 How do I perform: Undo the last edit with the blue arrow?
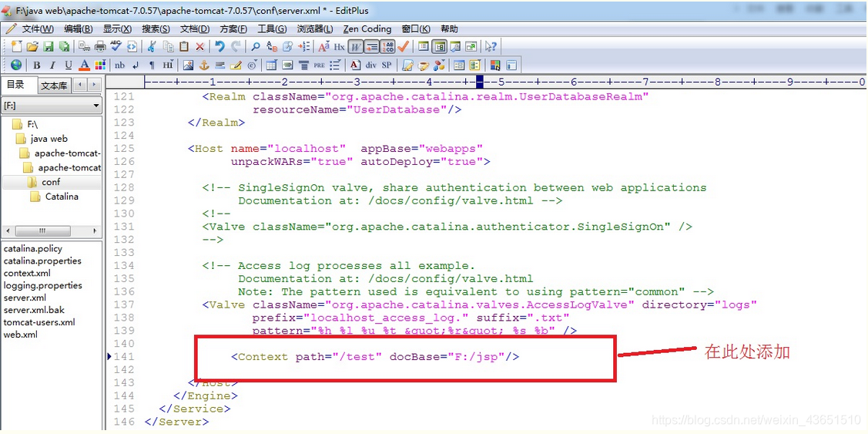[220, 46]
